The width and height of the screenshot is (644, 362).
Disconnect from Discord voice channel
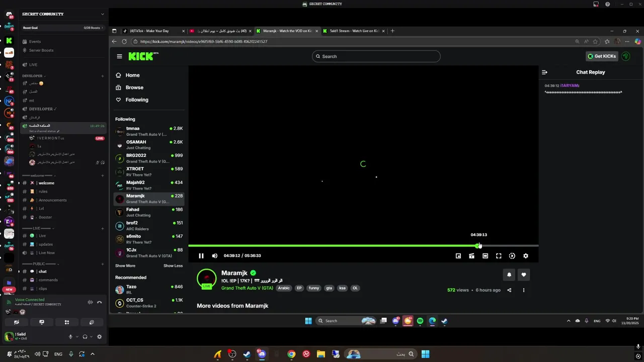[x=100, y=302]
